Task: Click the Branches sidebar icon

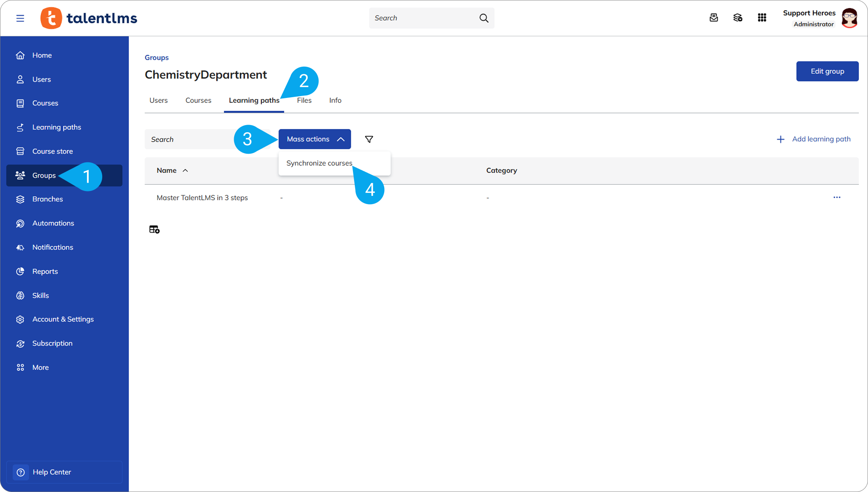Action: tap(20, 199)
